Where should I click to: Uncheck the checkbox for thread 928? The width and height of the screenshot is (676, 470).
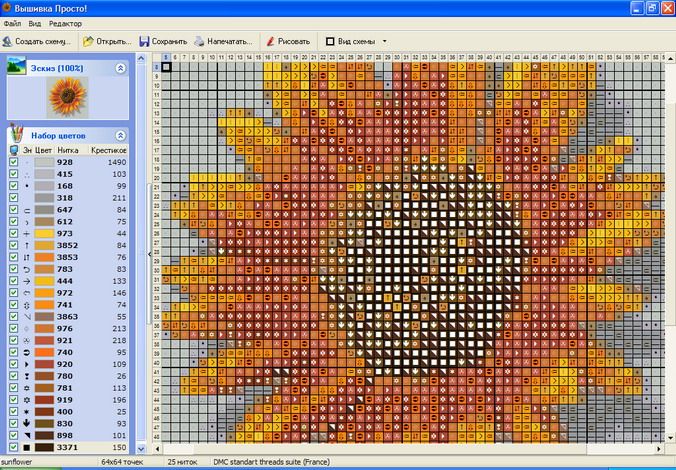point(13,162)
